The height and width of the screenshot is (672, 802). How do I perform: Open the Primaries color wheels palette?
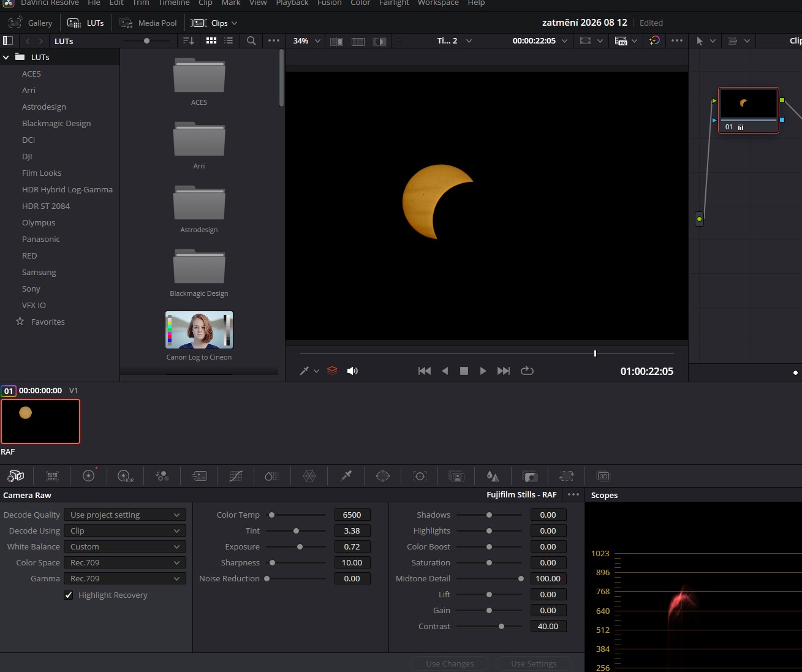[89, 476]
